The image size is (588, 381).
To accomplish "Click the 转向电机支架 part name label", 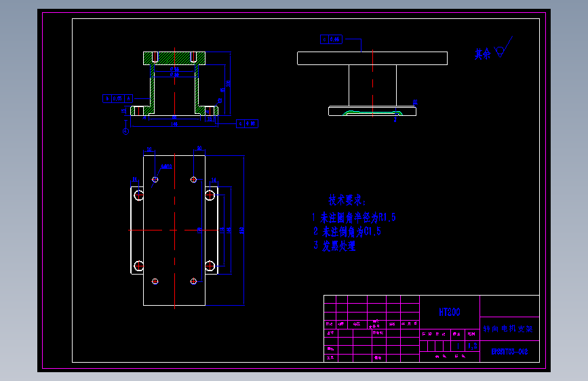I will coord(508,329).
